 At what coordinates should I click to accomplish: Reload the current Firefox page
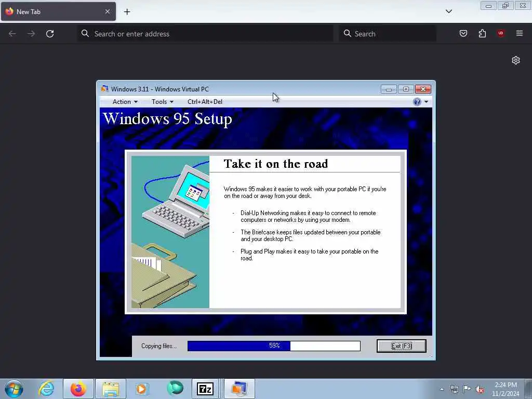click(50, 34)
